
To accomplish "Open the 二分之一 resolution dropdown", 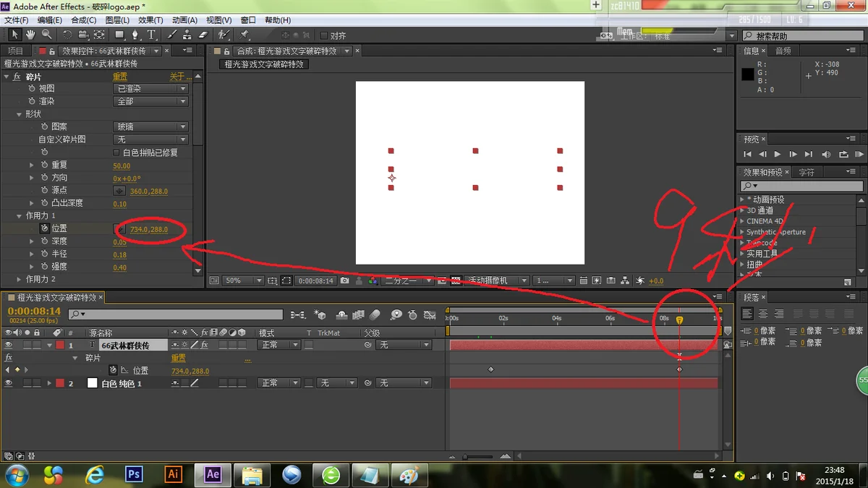I will click(x=409, y=281).
